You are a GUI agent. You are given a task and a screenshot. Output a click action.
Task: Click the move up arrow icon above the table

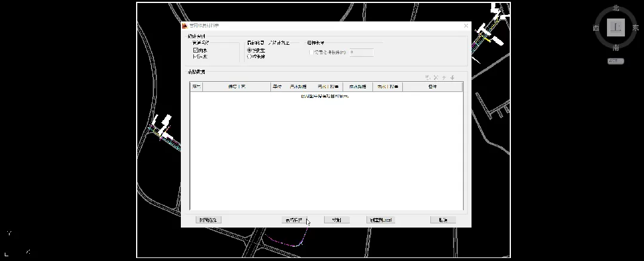pyautogui.click(x=444, y=78)
